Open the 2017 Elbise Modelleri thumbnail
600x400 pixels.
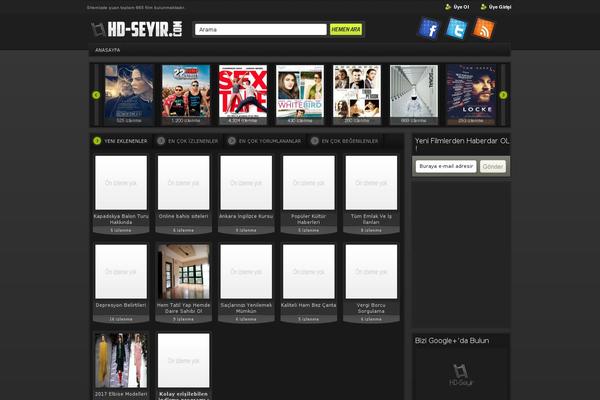point(121,360)
